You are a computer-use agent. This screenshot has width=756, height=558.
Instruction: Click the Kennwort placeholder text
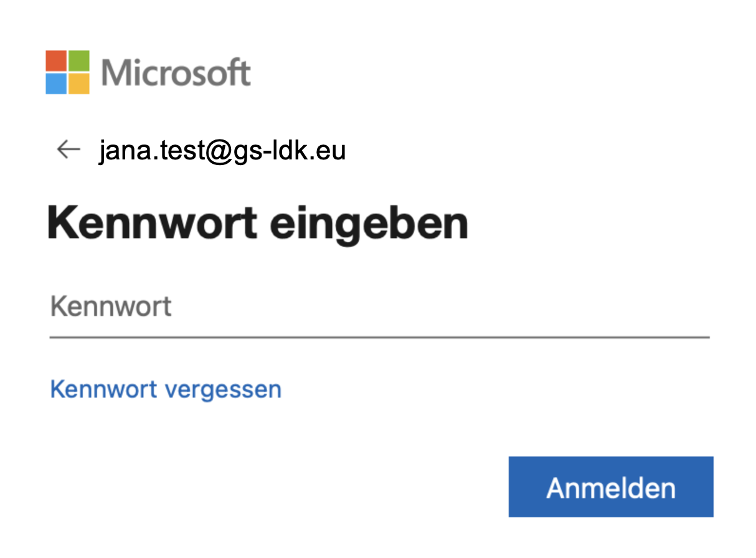pos(111,307)
